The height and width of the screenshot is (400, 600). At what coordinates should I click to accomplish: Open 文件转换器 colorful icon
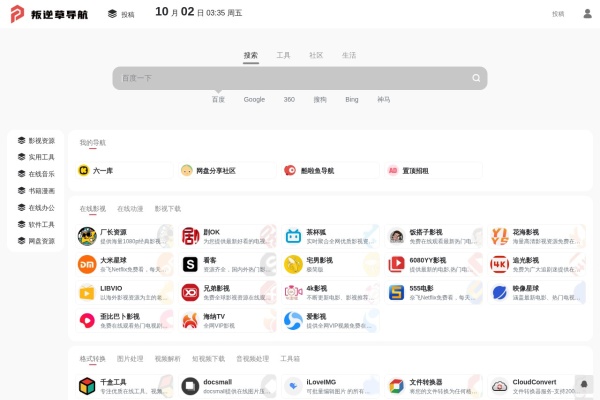click(396, 386)
